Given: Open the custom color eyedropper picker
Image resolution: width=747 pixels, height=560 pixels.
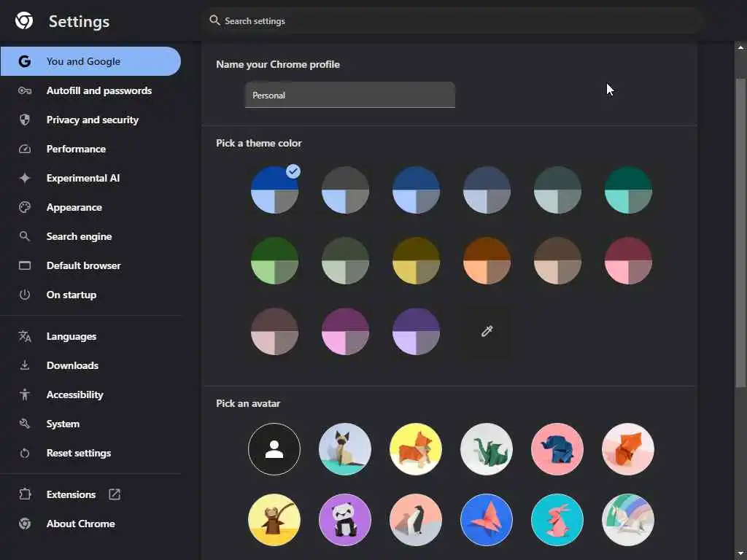Looking at the screenshot, I should pyautogui.click(x=487, y=332).
